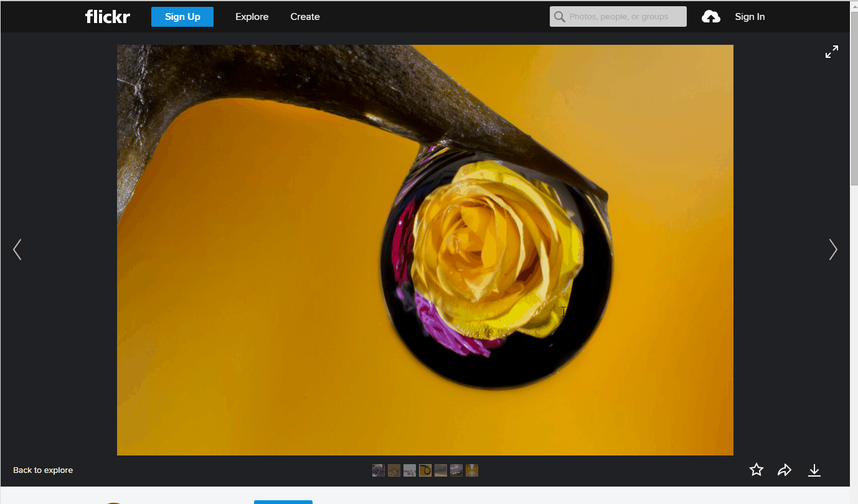
Task: Click the Flickr logo
Action: point(108,17)
